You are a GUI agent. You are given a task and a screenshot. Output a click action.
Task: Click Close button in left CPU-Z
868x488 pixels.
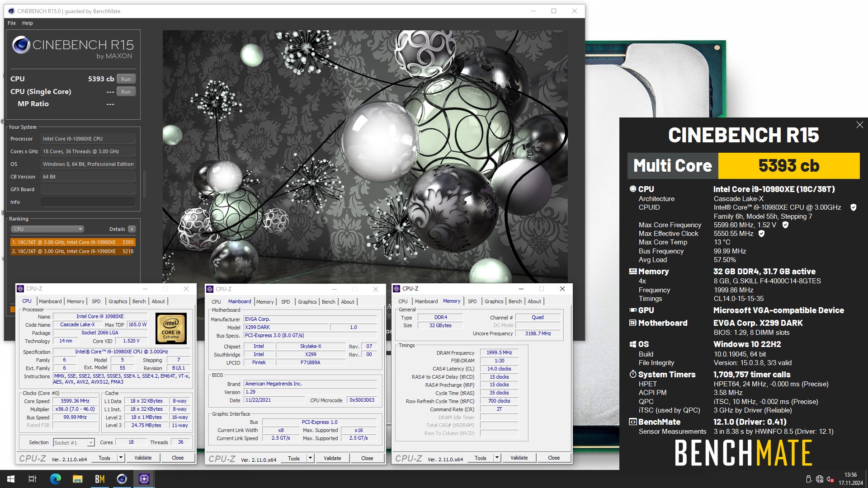[x=178, y=458]
